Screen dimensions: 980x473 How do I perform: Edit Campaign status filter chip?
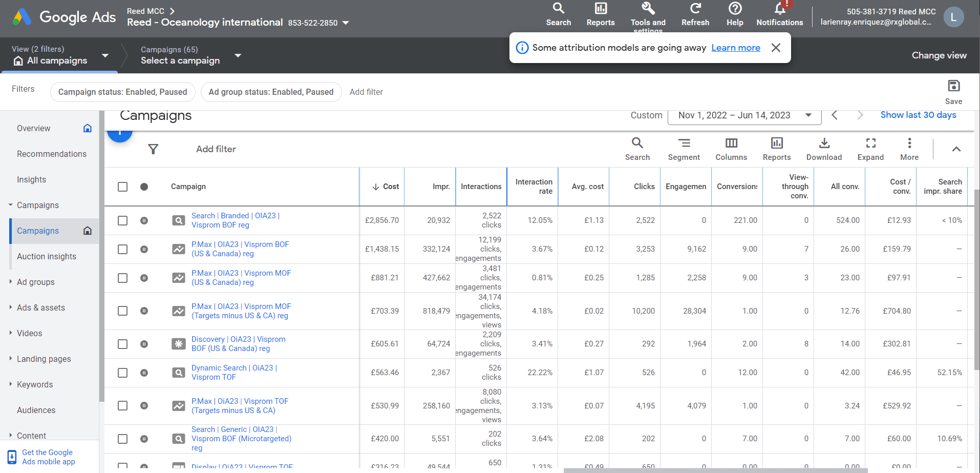click(123, 92)
